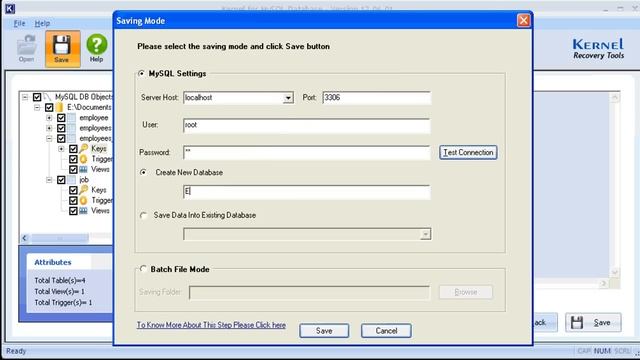Open the Help menu
Image resolution: width=640 pixels, height=360 pixels.
tap(42, 23)
